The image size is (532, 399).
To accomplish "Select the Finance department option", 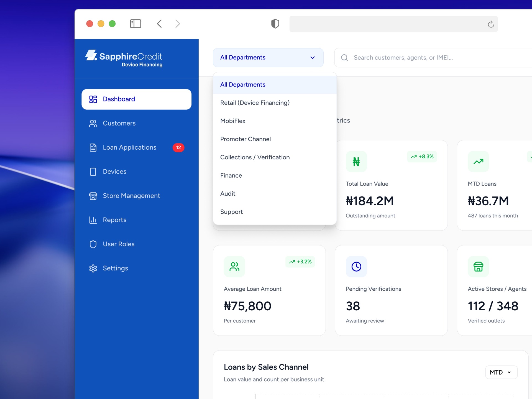I will [x=231, y=175].
